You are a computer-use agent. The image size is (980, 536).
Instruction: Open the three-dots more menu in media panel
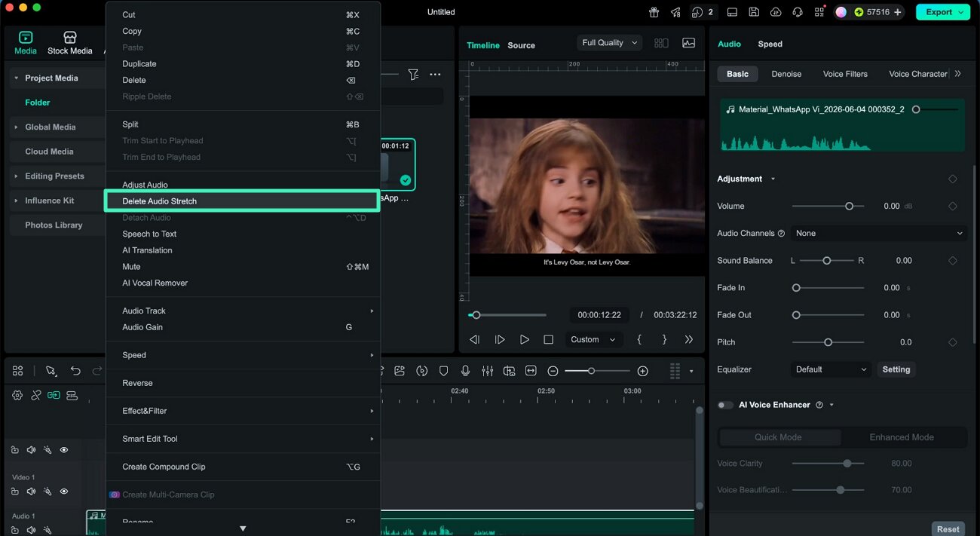tap(435, 74)
